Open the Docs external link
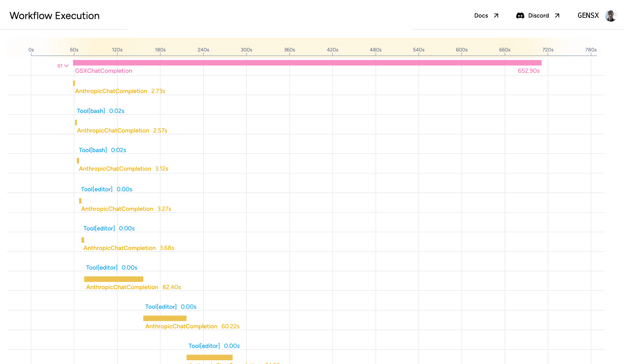This screenshot has height=364, width=625. 486,16
